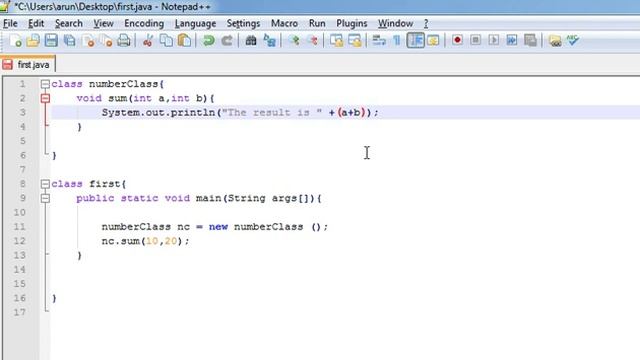
Task: Open the Settings menu
Action: (243, 24)
